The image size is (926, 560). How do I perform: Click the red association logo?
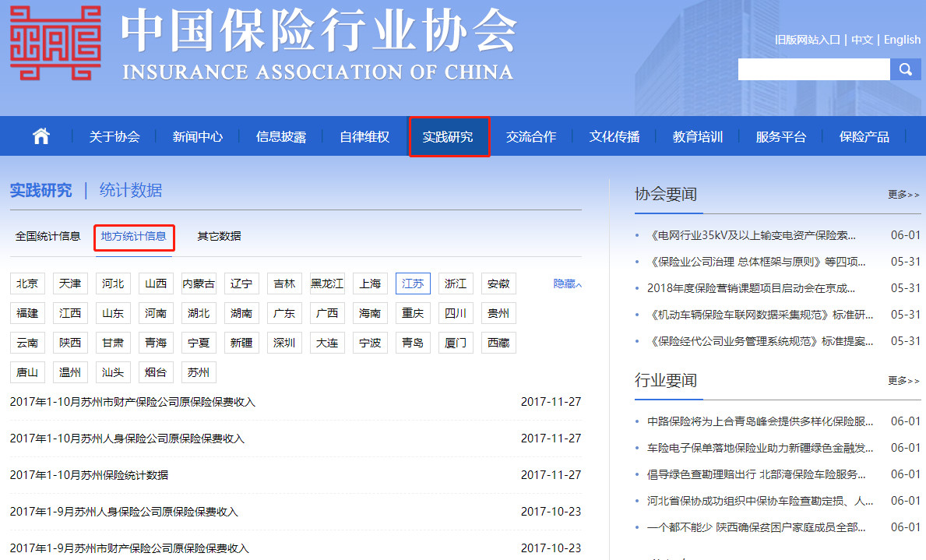tap(55, 43)
